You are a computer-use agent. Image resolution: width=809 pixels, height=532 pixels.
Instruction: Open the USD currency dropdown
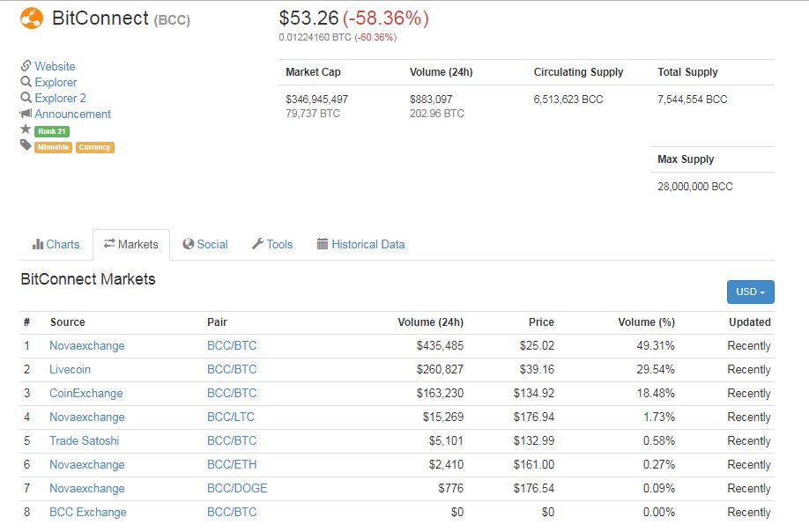pos(750,292)
